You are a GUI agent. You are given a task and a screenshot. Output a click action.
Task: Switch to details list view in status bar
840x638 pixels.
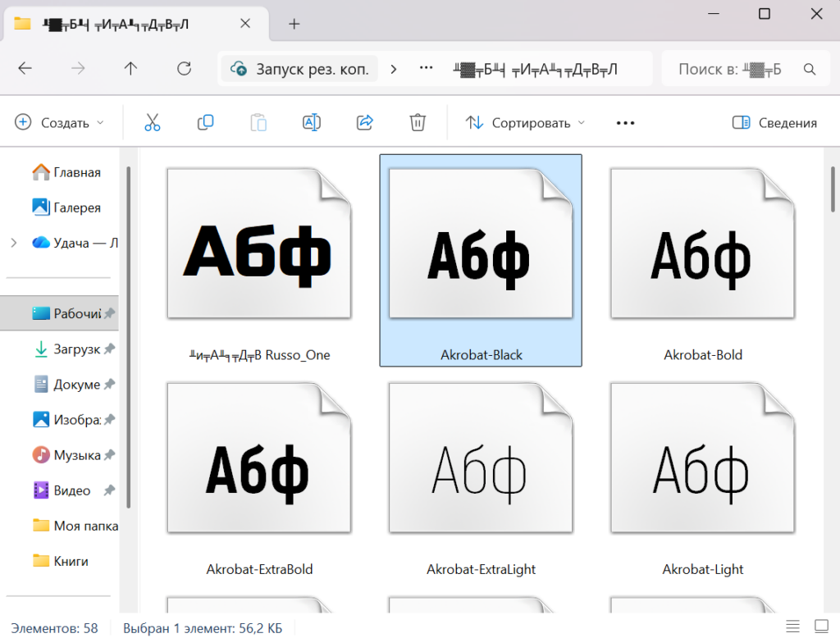pos(792,628)
